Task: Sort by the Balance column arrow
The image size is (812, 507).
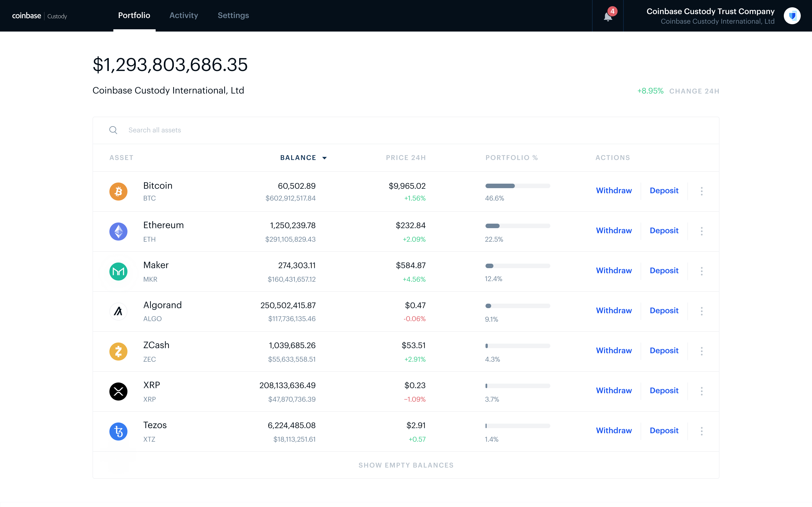Action: point(324,158)
